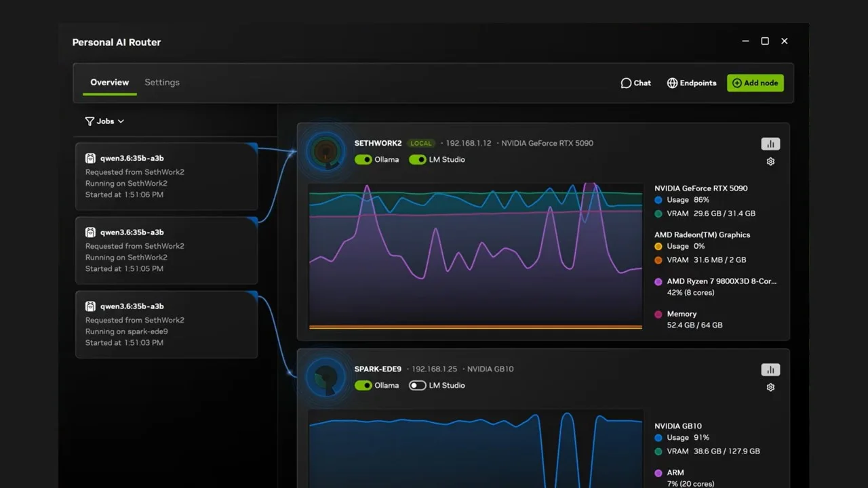
Task: Click Memory 52.4 GB / 64 GB value
Action: click(x=694, y=325)
